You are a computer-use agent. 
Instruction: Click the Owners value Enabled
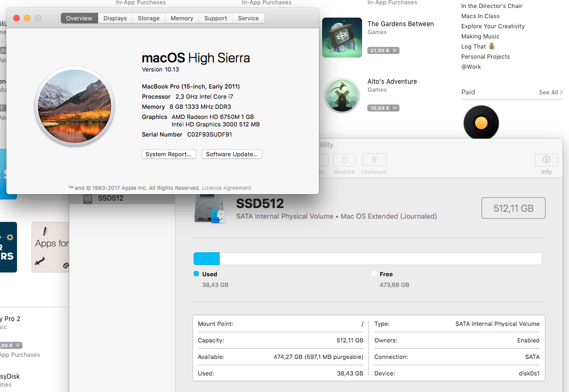pyautogui.click(x=528, y=340)
